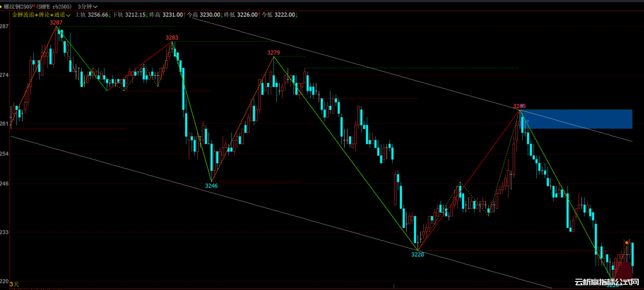Click the 今低 3222.00 reading
Screen dimensions: 644x290
(x=280, y=15)
